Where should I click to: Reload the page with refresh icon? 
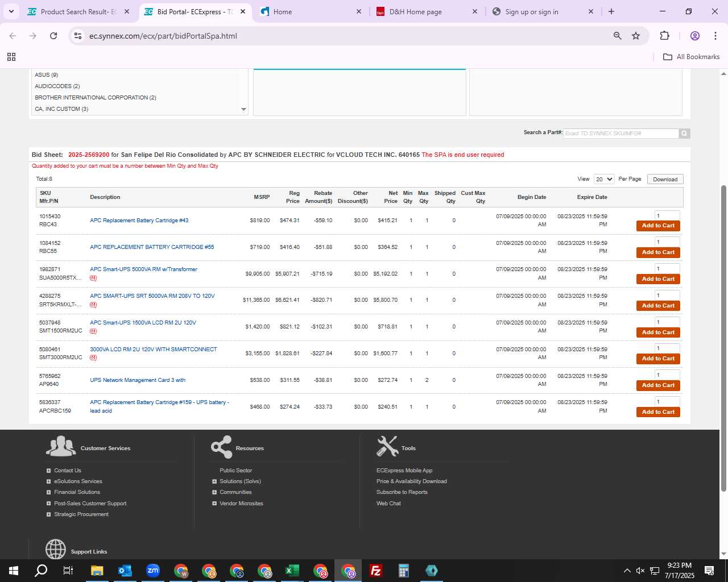53,36
